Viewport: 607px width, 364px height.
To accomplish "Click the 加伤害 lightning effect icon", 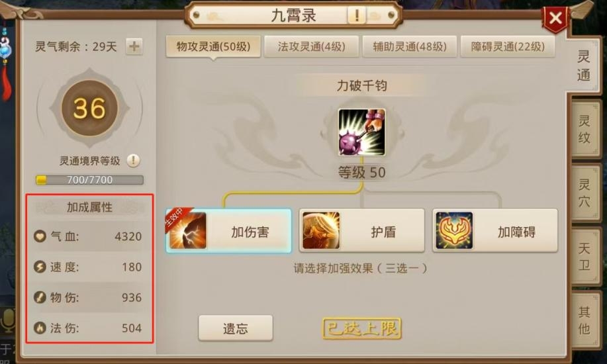I will coord(188,231).
